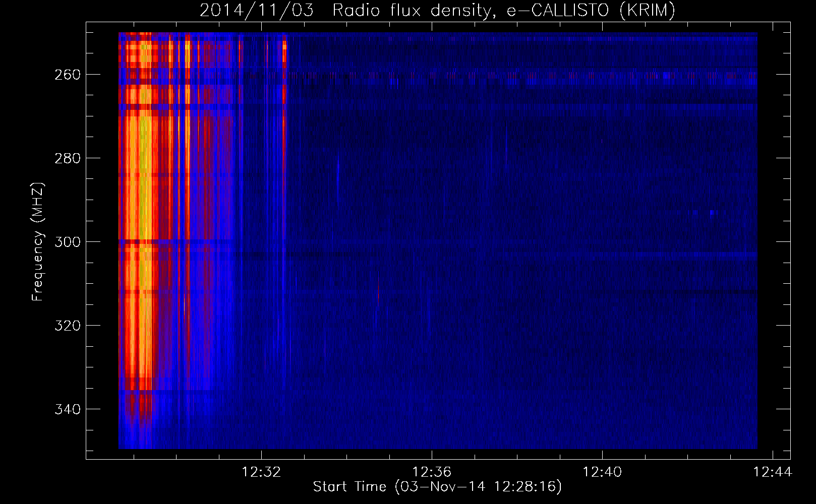Select the 280 frequency tick label

point(67,158)
